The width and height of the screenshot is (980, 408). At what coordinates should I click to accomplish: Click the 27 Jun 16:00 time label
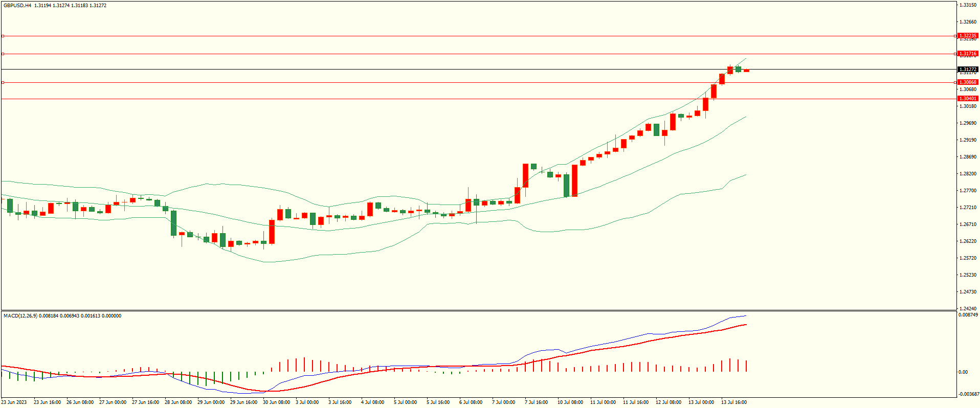click(x=145, y=402)
